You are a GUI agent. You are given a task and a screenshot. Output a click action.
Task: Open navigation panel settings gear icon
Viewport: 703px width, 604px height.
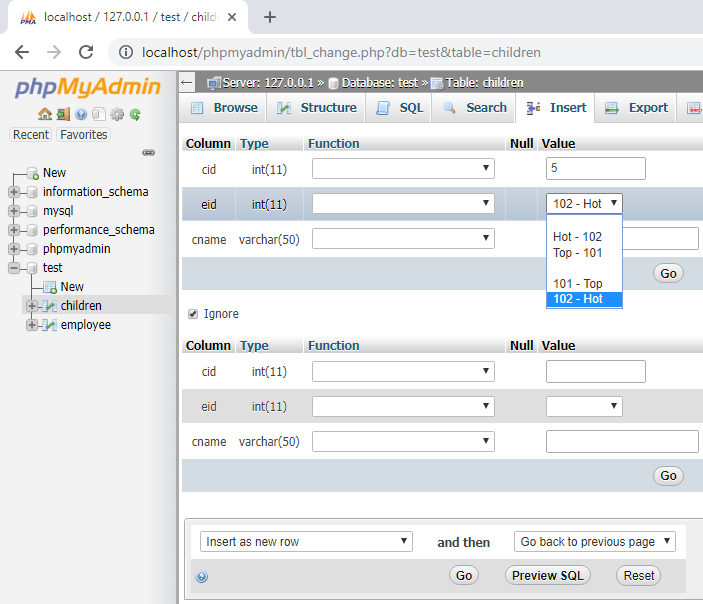(117, 114)
